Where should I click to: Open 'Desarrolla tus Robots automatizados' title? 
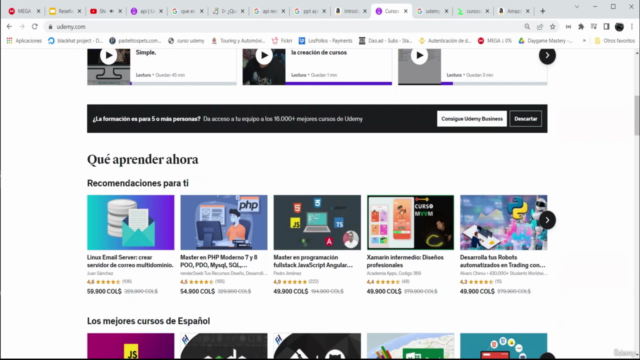click(502, 261)
